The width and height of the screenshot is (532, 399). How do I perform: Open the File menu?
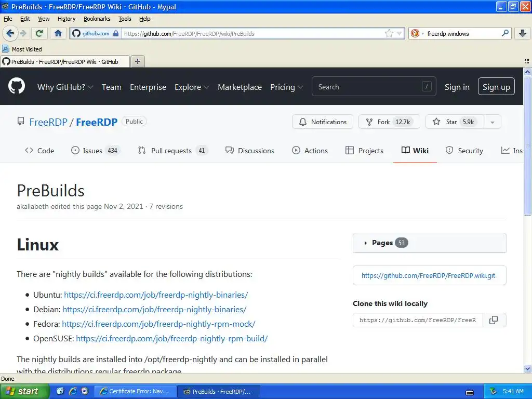click(x=7, y=19)
